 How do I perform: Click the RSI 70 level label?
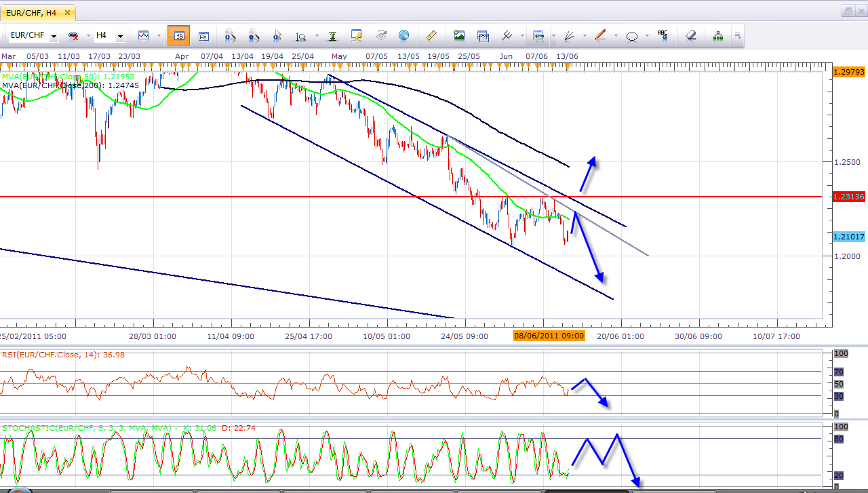tap(839, 372)
